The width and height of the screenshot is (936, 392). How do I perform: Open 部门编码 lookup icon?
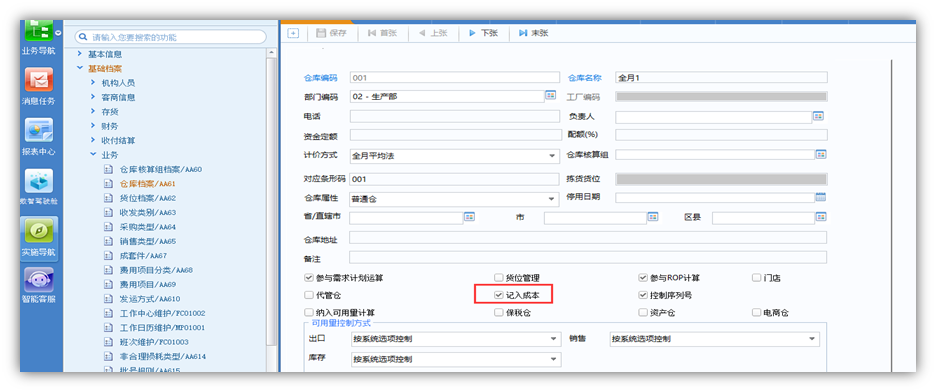pos(550,95)
